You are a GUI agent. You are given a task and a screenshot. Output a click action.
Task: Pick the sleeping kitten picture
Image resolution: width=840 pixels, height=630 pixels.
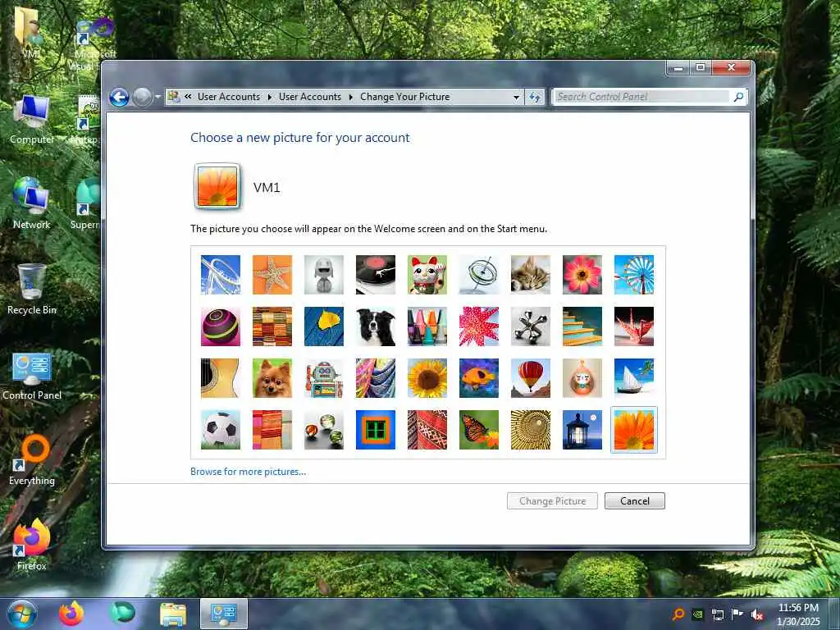coord(531,274)
